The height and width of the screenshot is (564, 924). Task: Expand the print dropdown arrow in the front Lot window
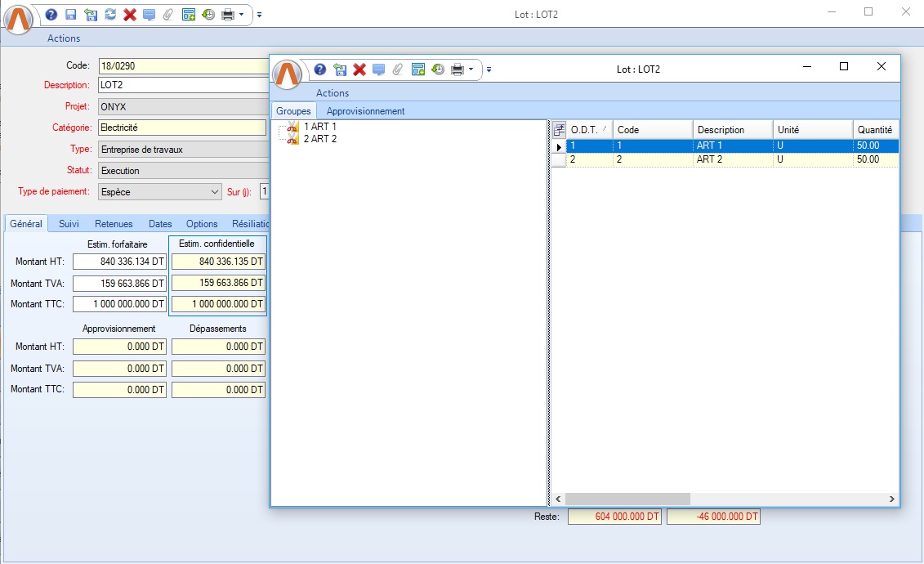click(x=471, y=69)
